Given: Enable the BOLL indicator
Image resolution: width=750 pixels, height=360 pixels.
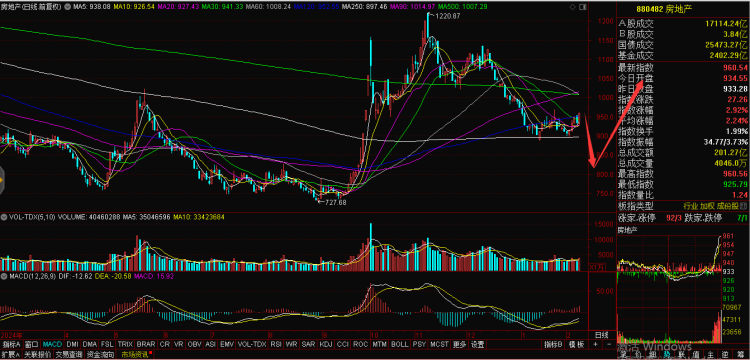Looking at the screenshot, I should (x=399, y=344).
